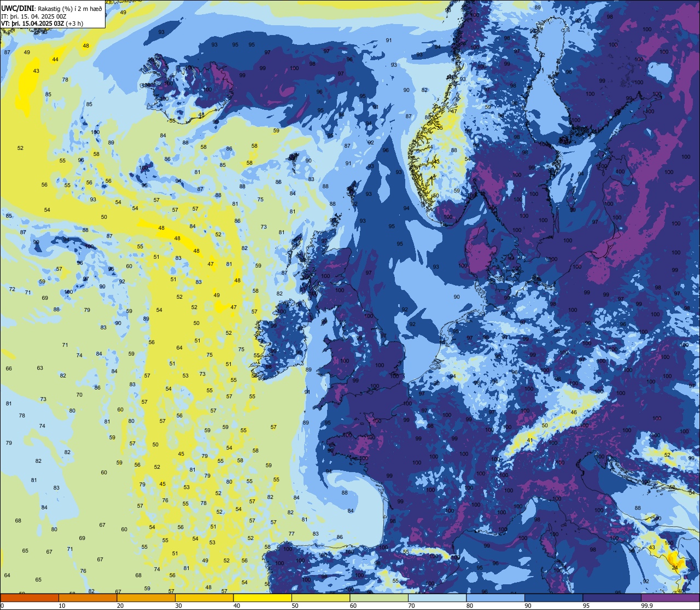Click the '10' tick label under the legend
This screenshot has width=700, height=610.
point(62,606)
